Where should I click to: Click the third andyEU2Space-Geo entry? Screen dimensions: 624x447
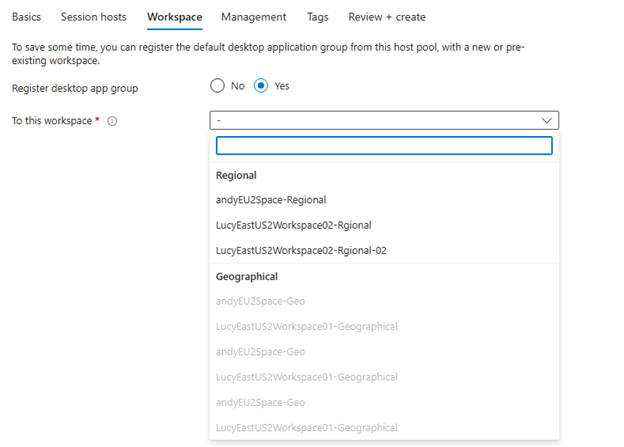[260, 402]
